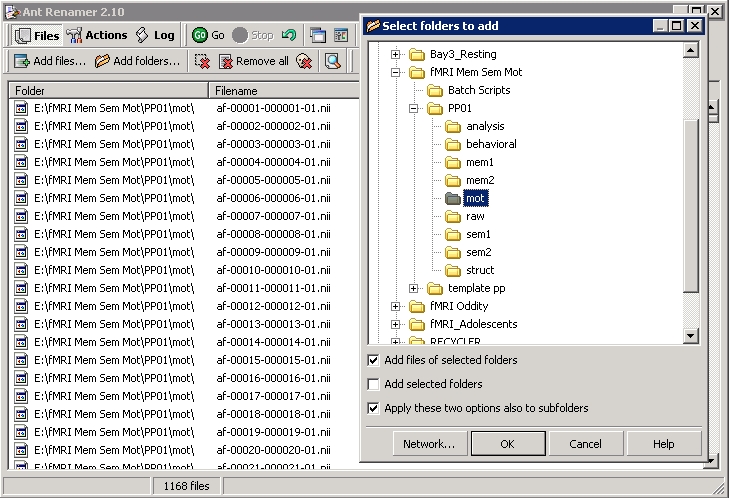Click the Add files icon
729x498 pixels.
(x=22, y=61)
